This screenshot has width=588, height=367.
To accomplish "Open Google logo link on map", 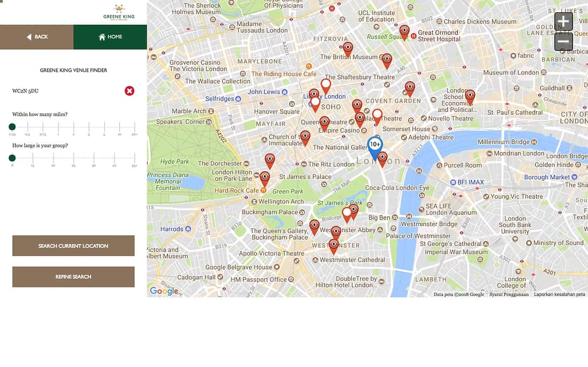I will [x=164, y=290].
